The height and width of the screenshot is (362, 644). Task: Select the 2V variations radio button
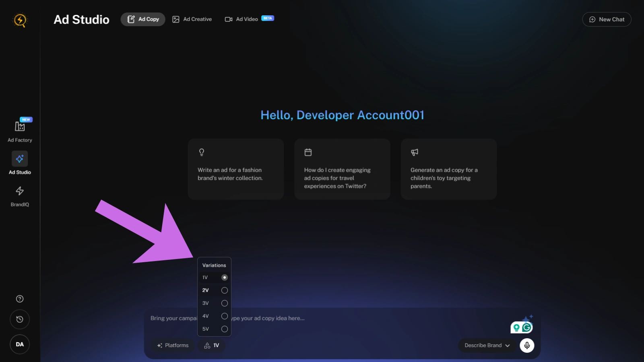pyautogui.click(x=225, y=290)
